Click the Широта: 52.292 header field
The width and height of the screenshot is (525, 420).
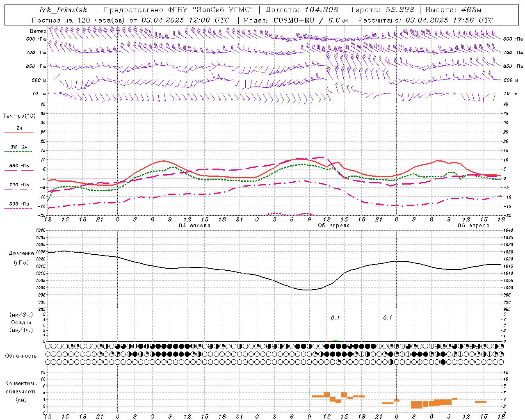click(x=381, y=10)
